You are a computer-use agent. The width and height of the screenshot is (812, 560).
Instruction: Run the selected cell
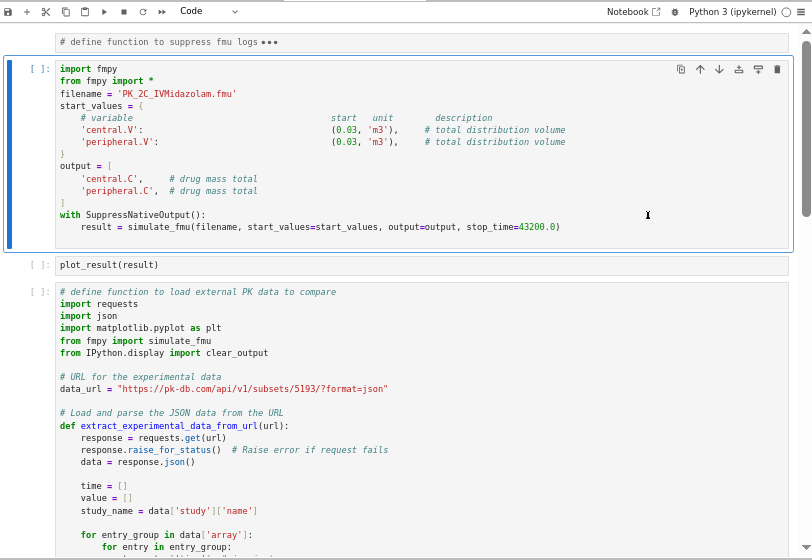pos(104,12)
